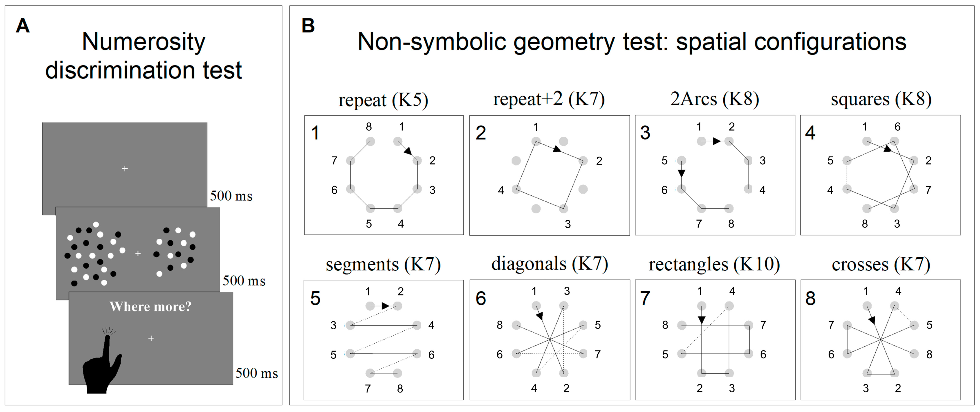Click the "Non-symbolic geometry test" heading
Viewport: 980px width, 412px height.
632,41
